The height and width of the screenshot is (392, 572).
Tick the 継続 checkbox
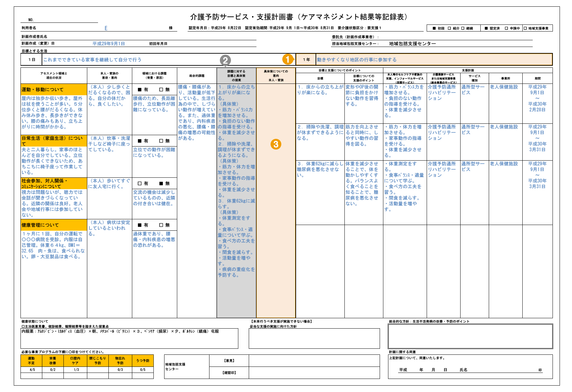463,29
